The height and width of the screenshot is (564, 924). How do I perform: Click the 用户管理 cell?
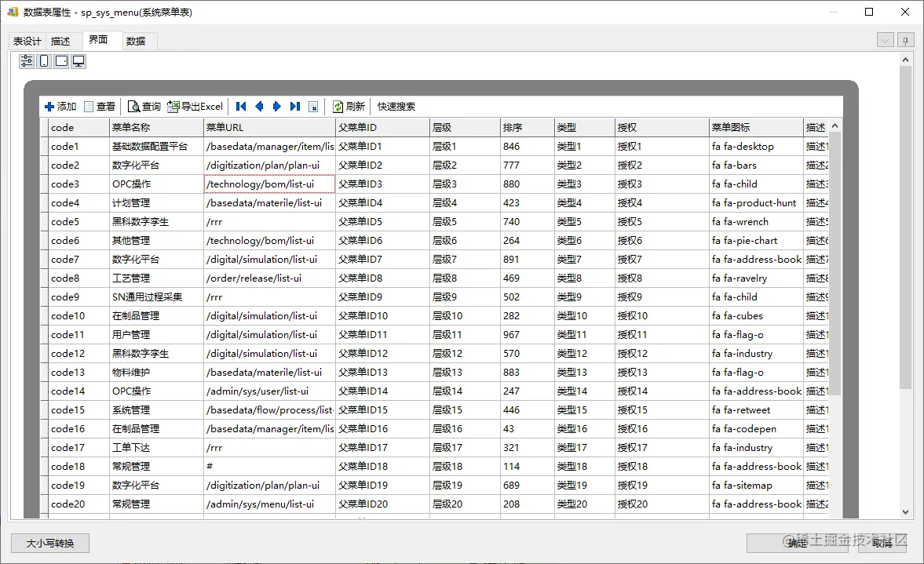pyautogui.click(x=157, y=335)
